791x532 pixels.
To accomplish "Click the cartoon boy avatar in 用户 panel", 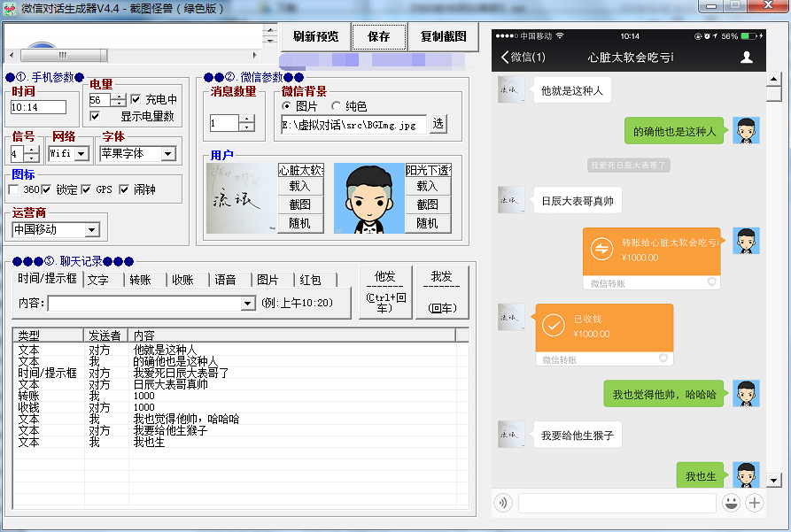I will pos(369,198).
